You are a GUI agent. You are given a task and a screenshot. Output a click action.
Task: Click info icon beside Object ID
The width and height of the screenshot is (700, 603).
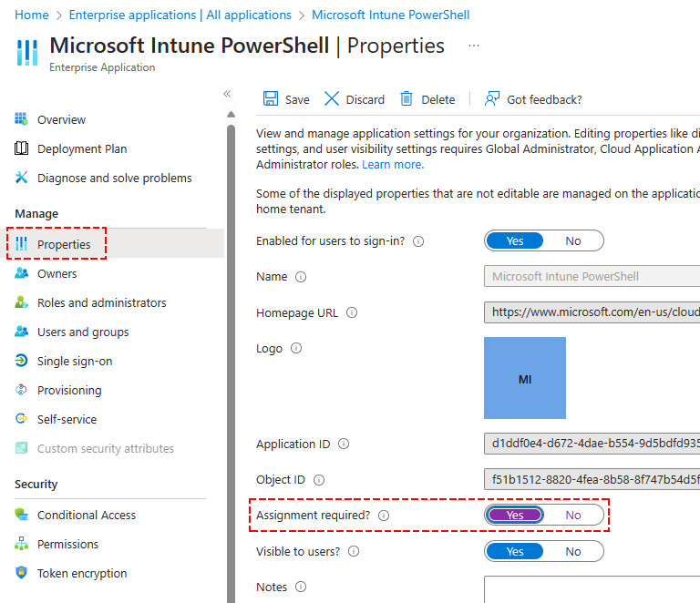click(319, 480)
